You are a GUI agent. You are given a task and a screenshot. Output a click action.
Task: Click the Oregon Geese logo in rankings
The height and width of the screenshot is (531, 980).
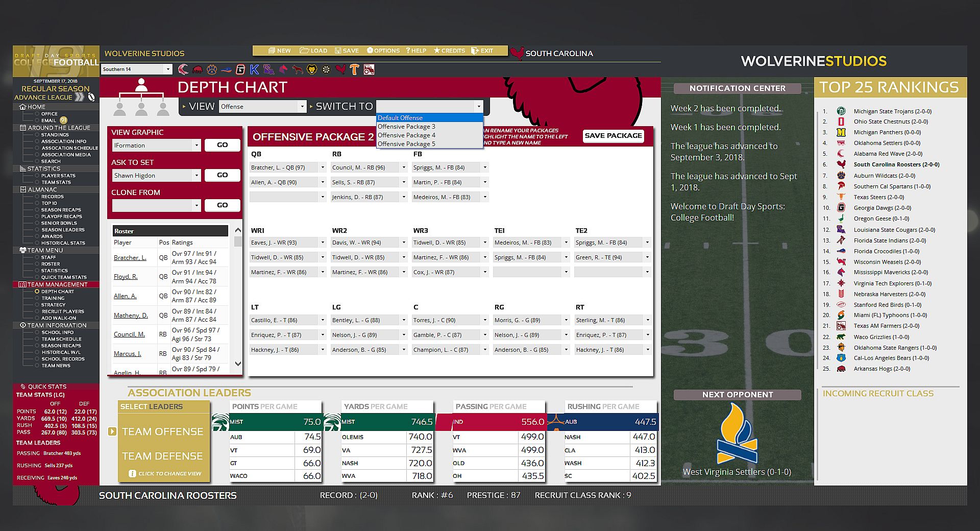tap(841, 219)
